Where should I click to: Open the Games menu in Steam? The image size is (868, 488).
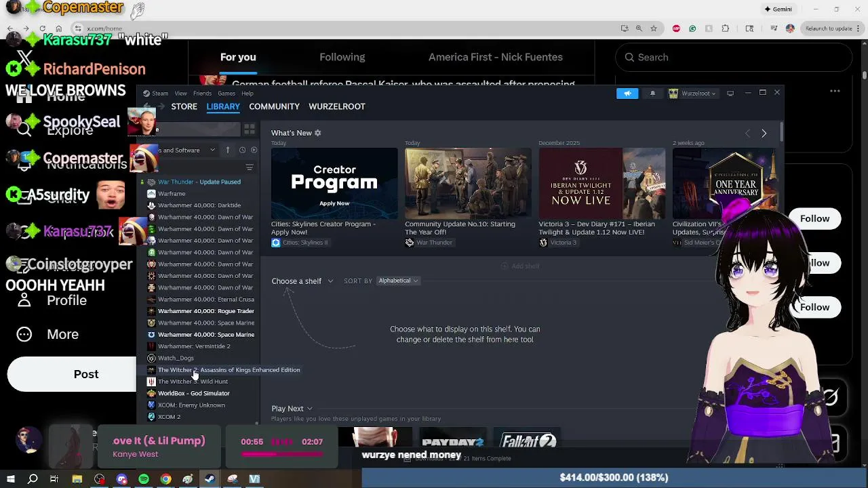(226, 94)
